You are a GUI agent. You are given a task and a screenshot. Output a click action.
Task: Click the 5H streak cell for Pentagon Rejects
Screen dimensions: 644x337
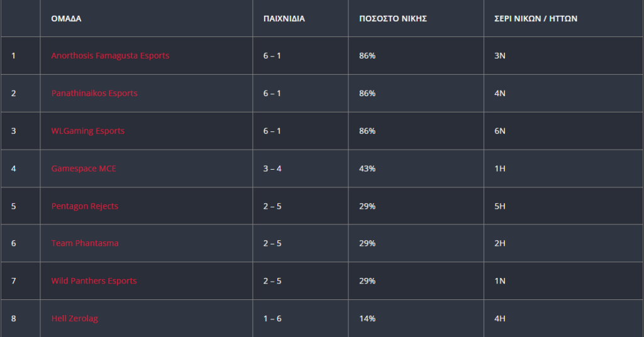563,206
